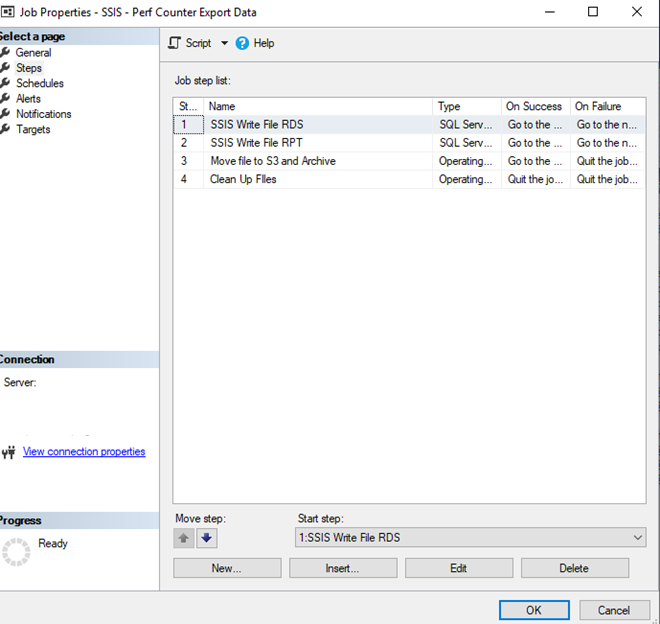Image resolution: width=660 pixels, height=624 pixels.
Task: Click the Script toolbar icon
Action: [x=174, y=43]
